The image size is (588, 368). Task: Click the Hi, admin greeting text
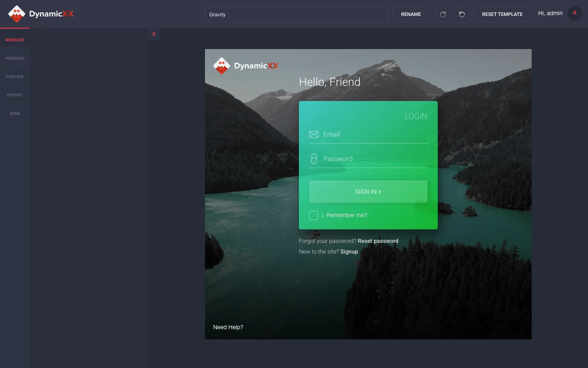click(x=550, y=13)
